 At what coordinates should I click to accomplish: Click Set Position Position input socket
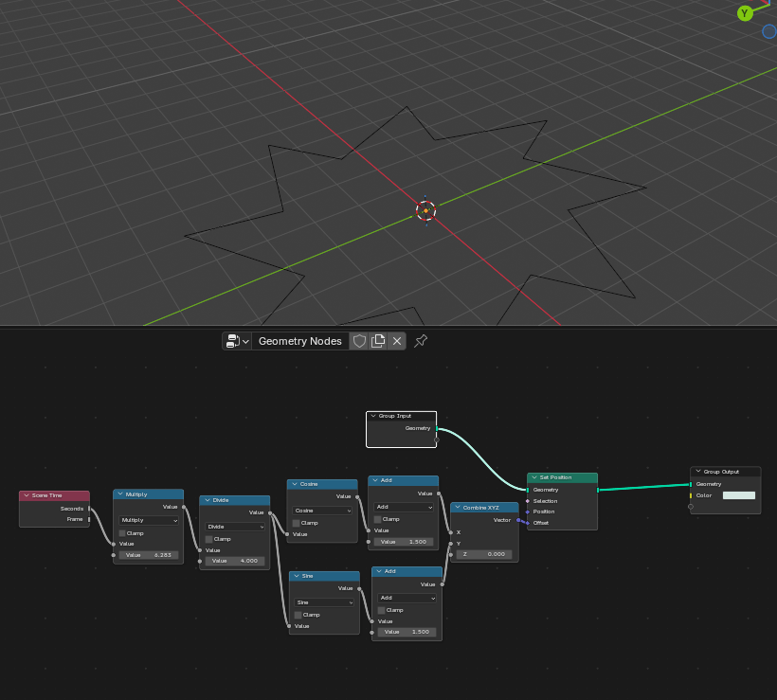click(x=527, y=512)
